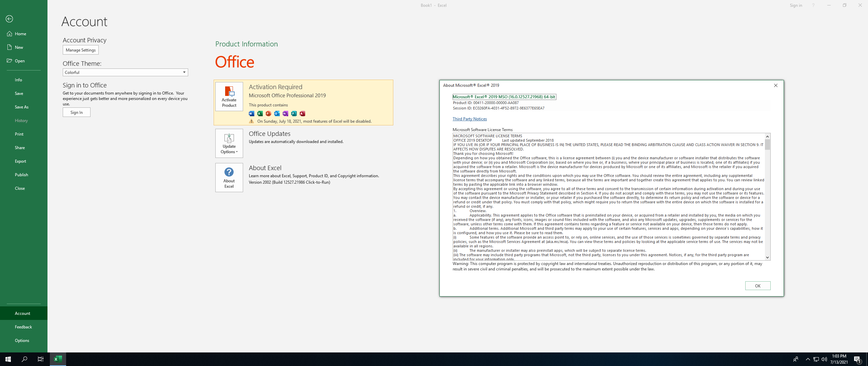The height and width of the screenshot is (366, 868).
Task: Open the Publish section
Action: click(24, 175)
